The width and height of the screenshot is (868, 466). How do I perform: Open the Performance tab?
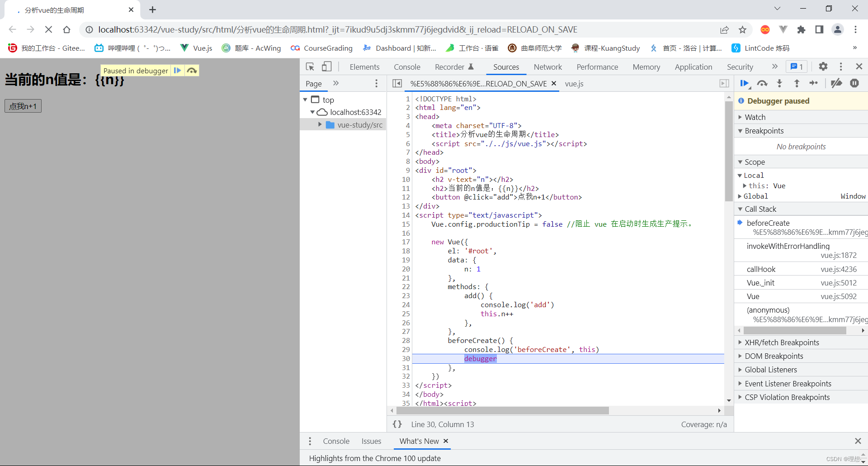tap(597, 67)
